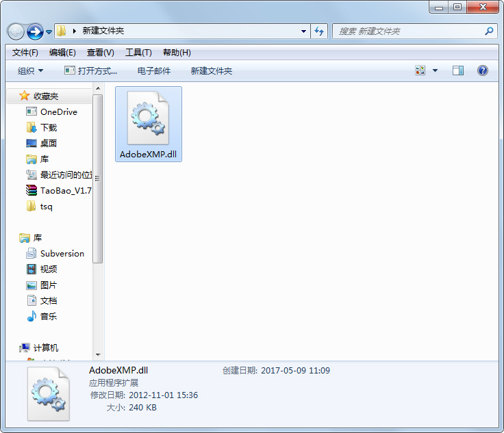Click the navigation pane scrollbar thumb
The width and height of the screenshot is (504, 433).
(x=97, y=179)
